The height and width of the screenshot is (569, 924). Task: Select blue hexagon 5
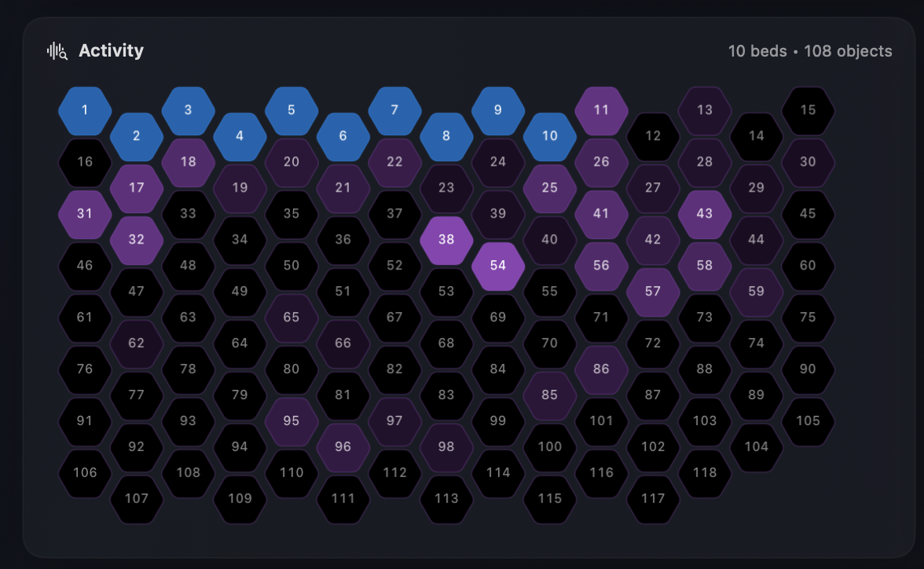(291, 110)
